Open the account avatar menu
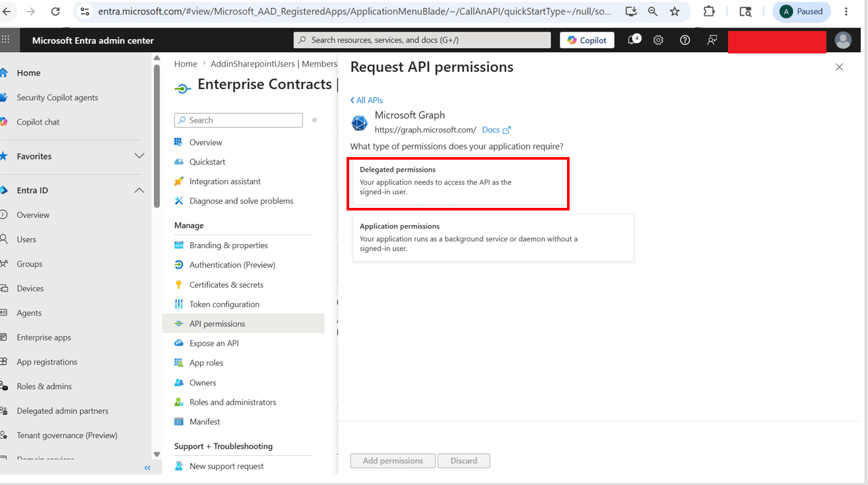This screenshot has height=485, width=868. pyautogui.click(x=843, y=40)
